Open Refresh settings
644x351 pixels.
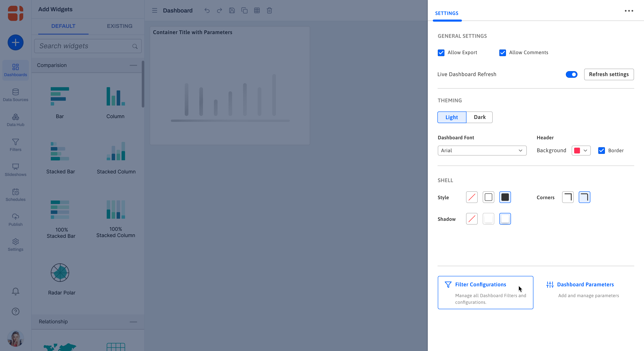pyautogui.click(x=609, y=74)
